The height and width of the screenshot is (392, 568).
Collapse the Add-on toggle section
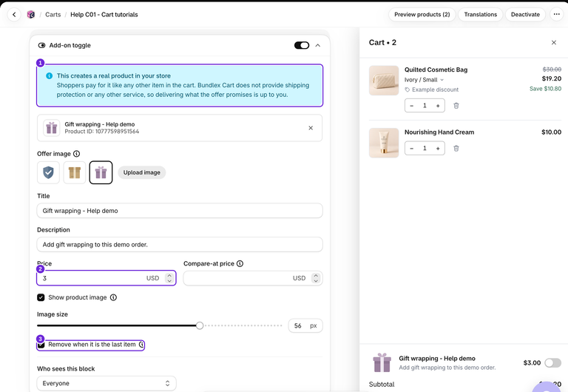(318, 45)
